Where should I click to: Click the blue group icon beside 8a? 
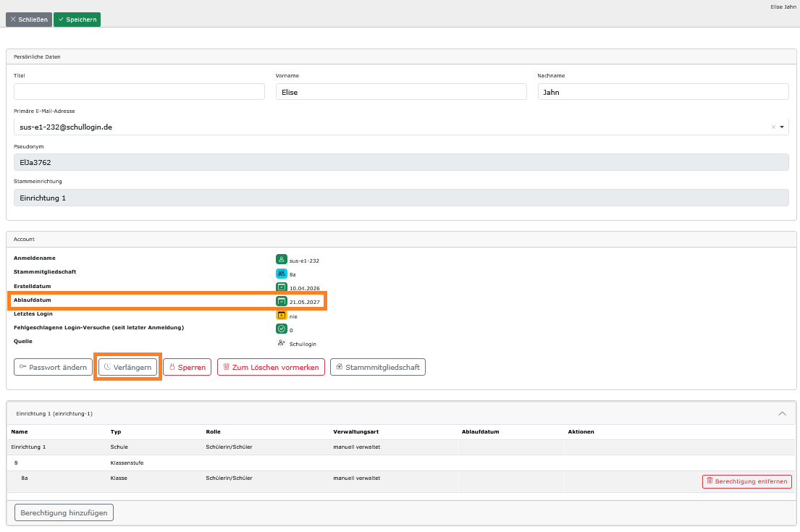click(281, 274)
